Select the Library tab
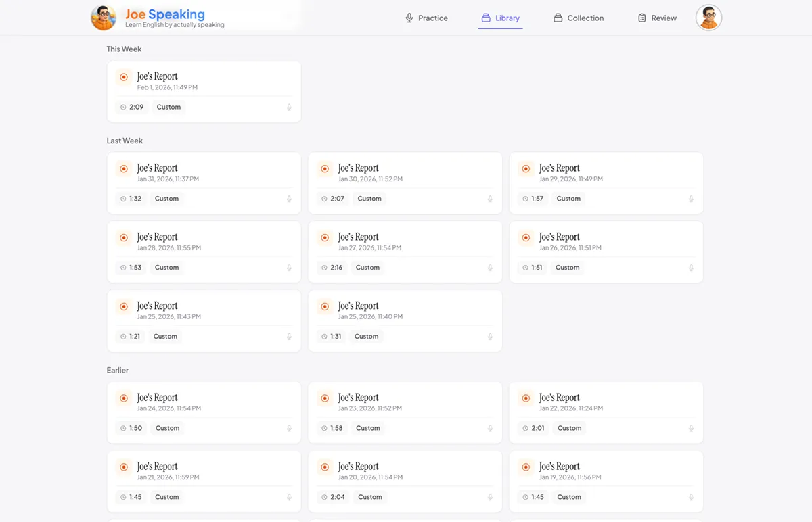Screen dimensions: 812x522 point(500,18)
